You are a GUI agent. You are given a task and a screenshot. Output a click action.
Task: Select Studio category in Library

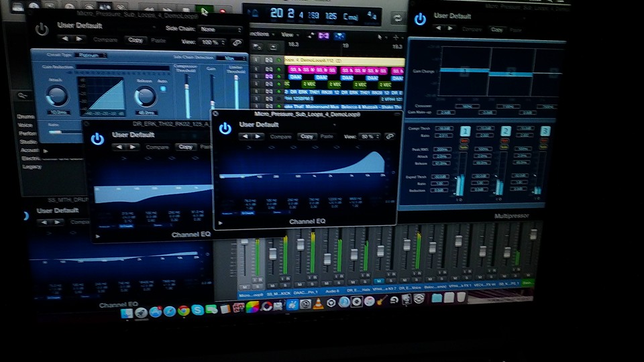(x=28, y=141)
